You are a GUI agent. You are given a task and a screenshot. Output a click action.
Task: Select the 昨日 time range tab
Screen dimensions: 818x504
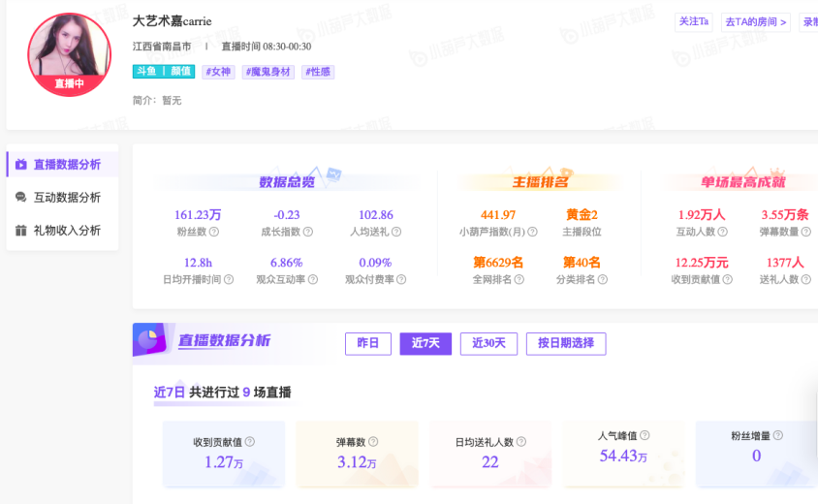368,343
